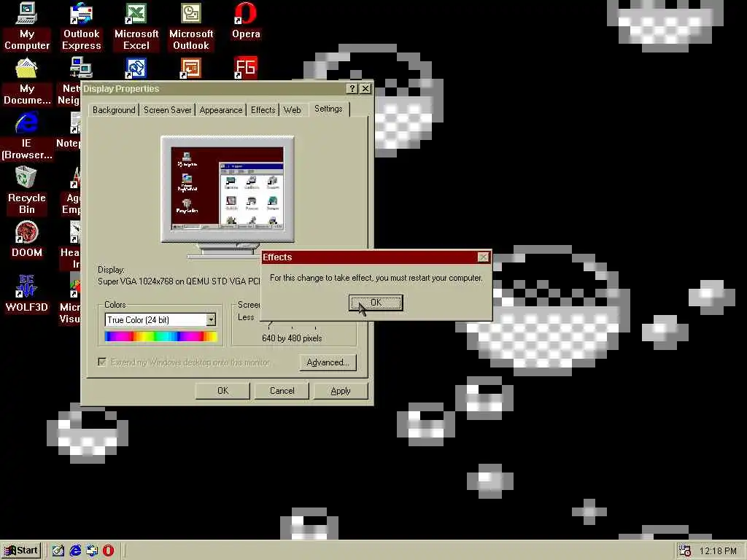Switch to the Screen Saver tab
747x560 pixels.
click(x=167, y=110)
